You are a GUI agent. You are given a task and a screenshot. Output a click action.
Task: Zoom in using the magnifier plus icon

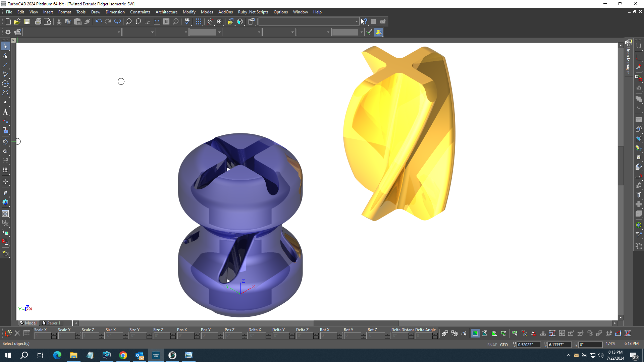click(x=129, y=21)
